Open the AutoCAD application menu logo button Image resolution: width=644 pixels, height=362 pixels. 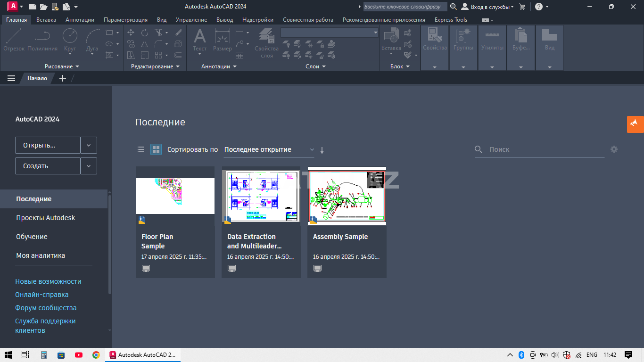[13, 7]
